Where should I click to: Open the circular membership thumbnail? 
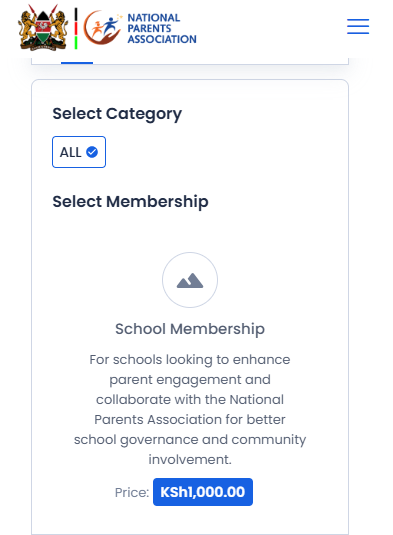click(x=190, y=280)
